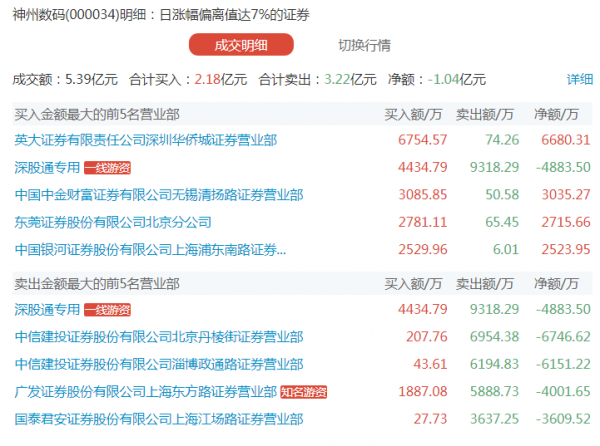The width and height of the screenshot is (600, 446).
Task: Open 广发证券上海东方路证券营业部 link
Action: point(145,392)
